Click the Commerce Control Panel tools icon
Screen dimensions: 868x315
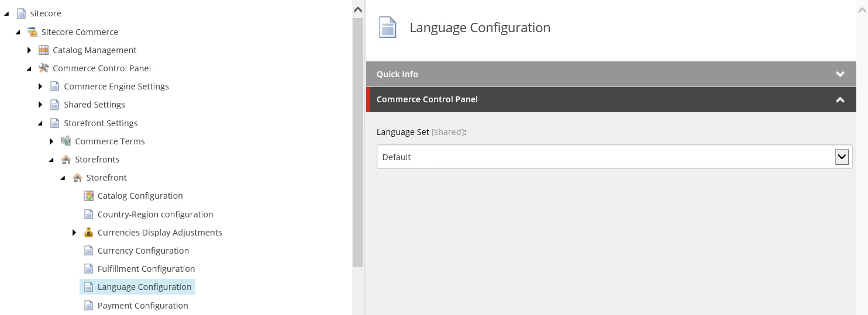(43, 68)
